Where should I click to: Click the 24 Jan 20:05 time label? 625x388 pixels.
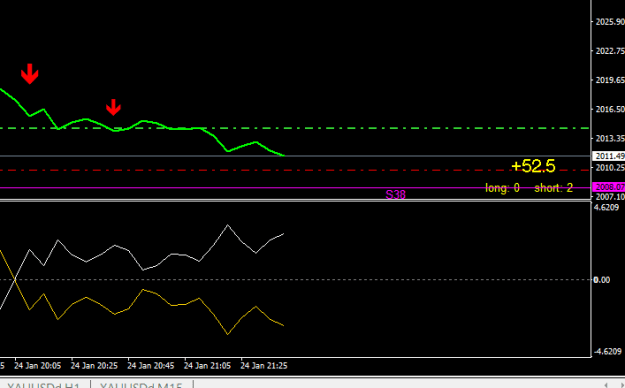click(x=38, y=366)
